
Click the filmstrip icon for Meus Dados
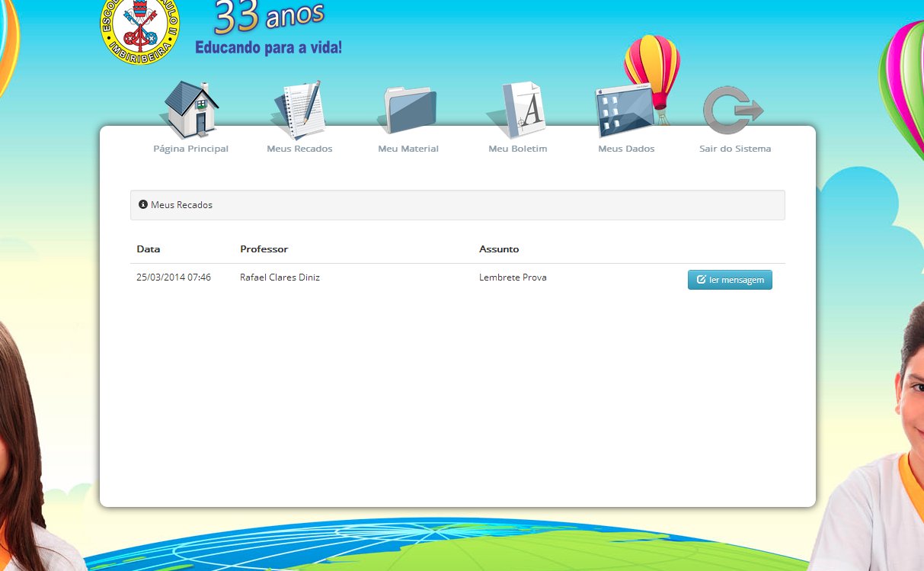coord(626,112)
